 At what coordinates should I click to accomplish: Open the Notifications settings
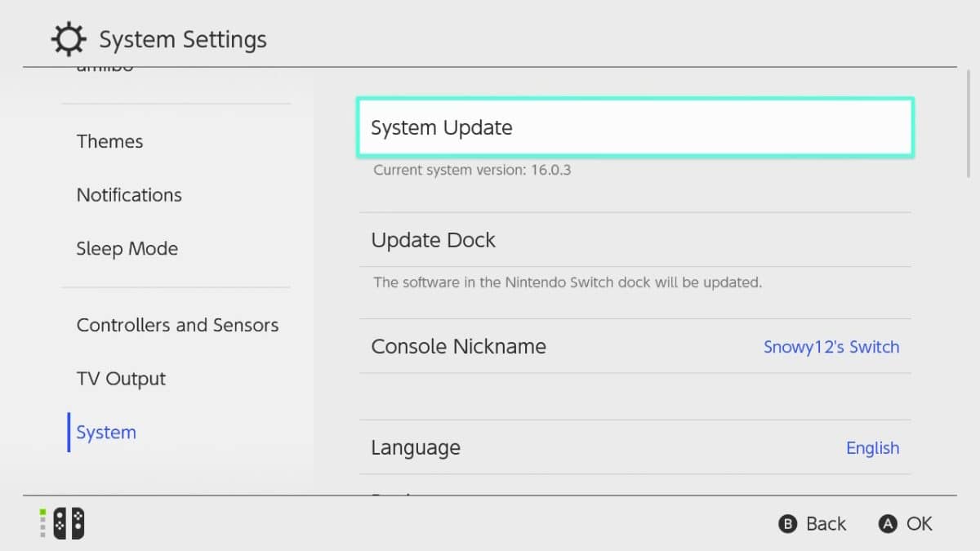pyautogui.click(x=129, y=194)
